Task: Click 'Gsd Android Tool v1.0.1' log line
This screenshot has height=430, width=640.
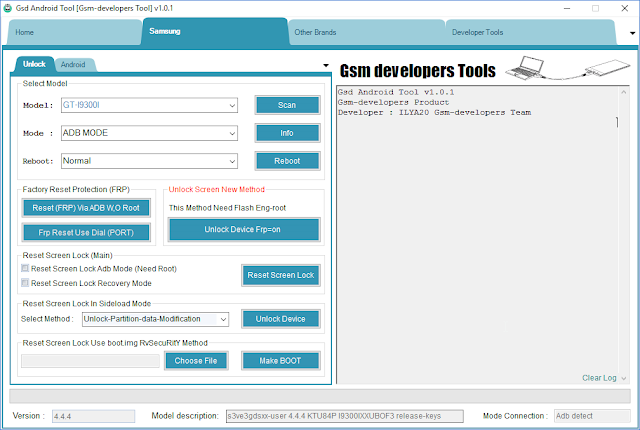Action: (396, 92)
